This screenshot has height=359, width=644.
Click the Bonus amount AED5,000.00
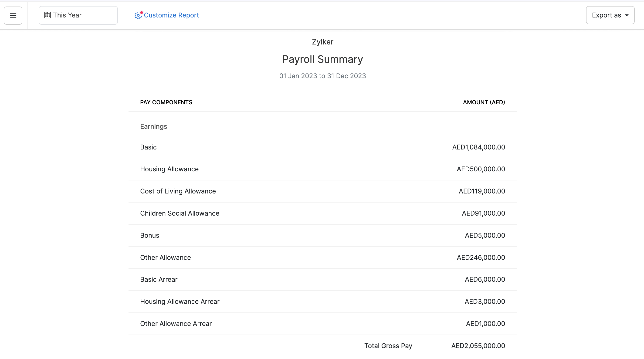[485, 235]
